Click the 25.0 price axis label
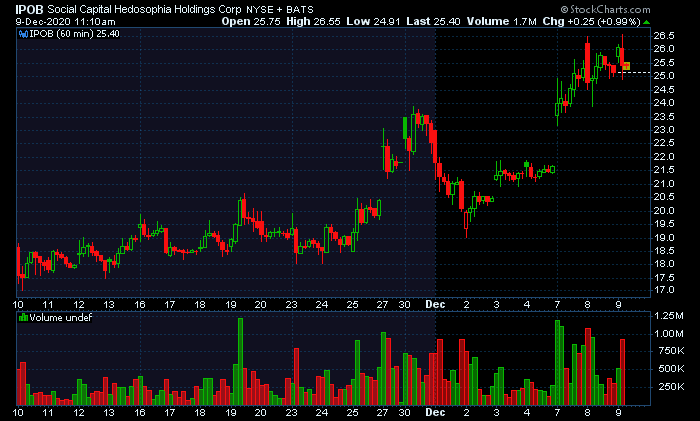Screen dimensions: 700x421 click(x=664, y=76)
